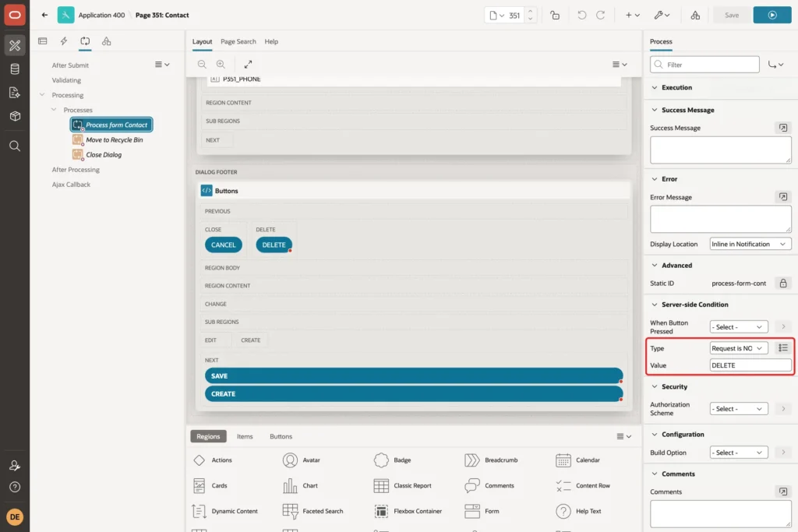Image resolution: width=798 pixels, height=532 pixels.
Task: Undo the last change
Action: (581, 16)
